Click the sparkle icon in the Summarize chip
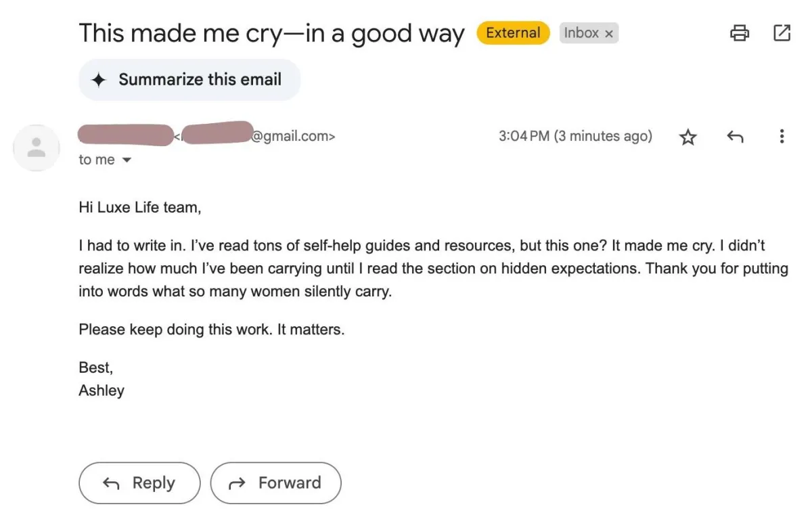The width and height of the screenshot is (812, 513). [99, 80]
